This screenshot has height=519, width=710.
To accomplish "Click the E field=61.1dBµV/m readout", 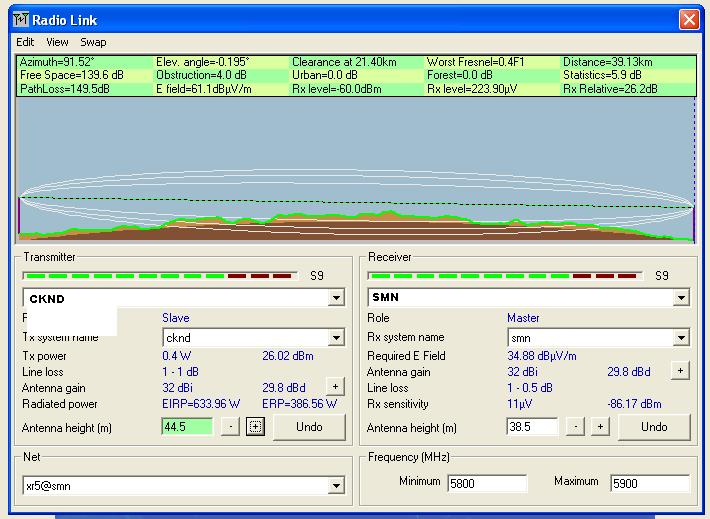I will (204, 89).
